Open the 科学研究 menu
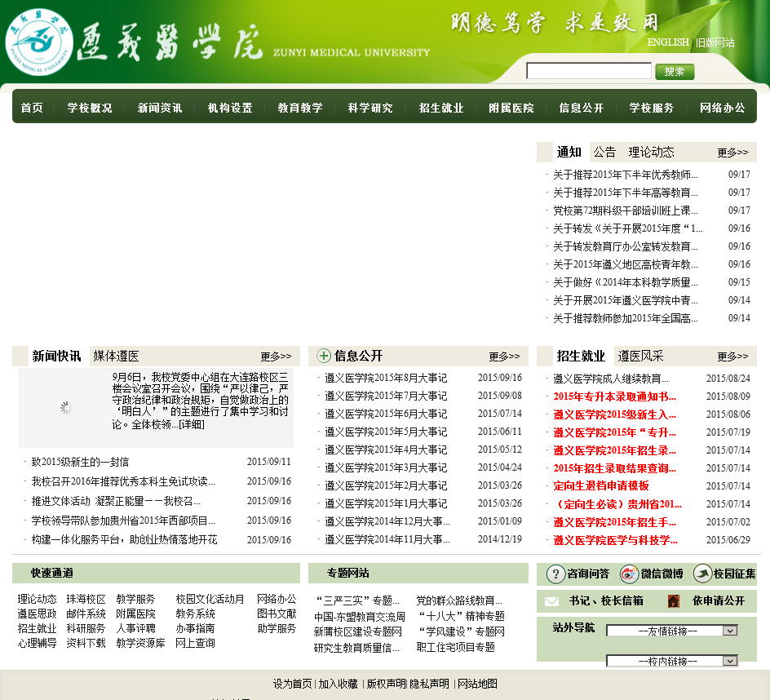The height and width of the screenshot is (700, 770). tap(370, 108)
